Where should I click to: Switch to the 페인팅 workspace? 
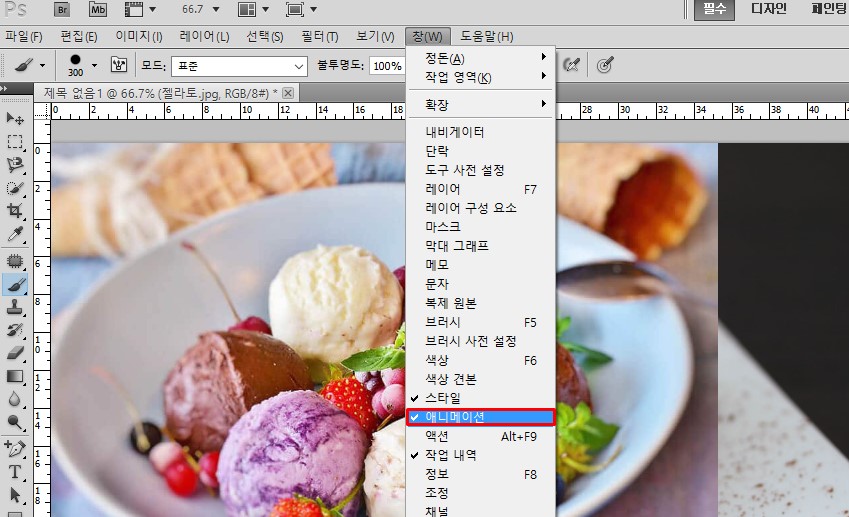coord(829,9)
